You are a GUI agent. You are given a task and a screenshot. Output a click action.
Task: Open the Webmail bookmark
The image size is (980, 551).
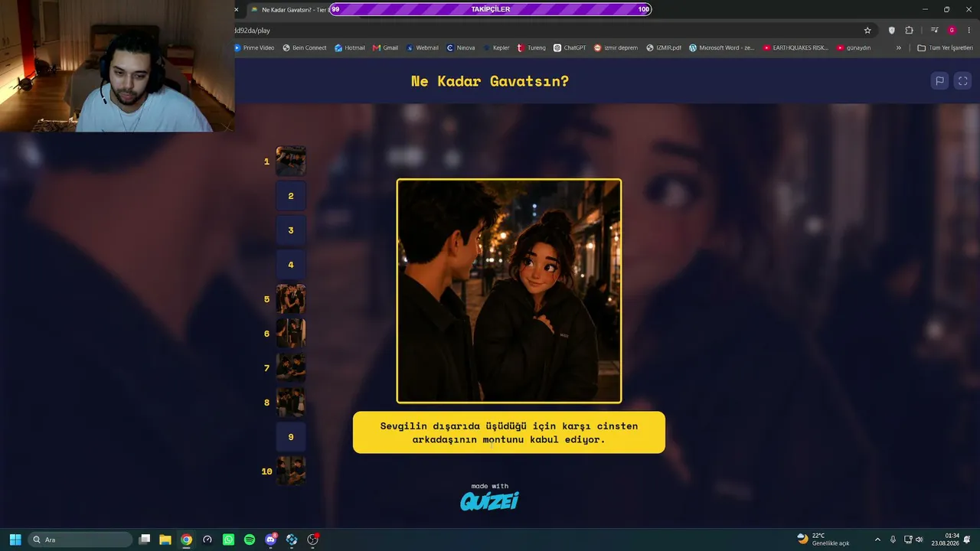click(422, 47)
